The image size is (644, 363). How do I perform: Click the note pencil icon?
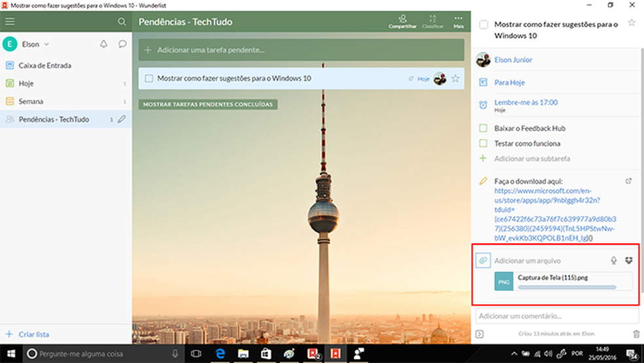(x=483, y=181)
